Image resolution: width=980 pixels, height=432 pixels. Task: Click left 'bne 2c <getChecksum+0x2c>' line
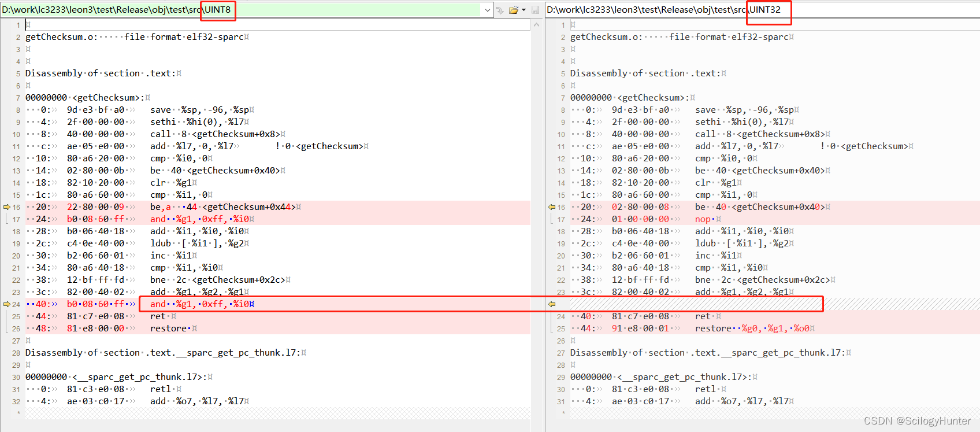tap(220, 280)
